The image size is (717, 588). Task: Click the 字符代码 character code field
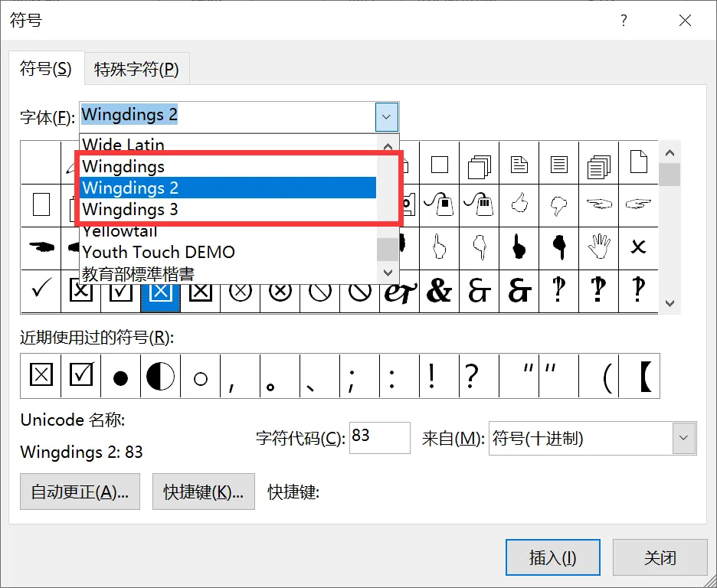point(379,438)
